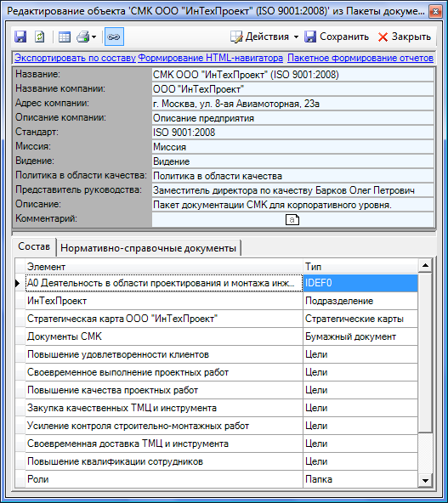Select Стратегическая карта ООО "ИнТехПроект" row

164,319
